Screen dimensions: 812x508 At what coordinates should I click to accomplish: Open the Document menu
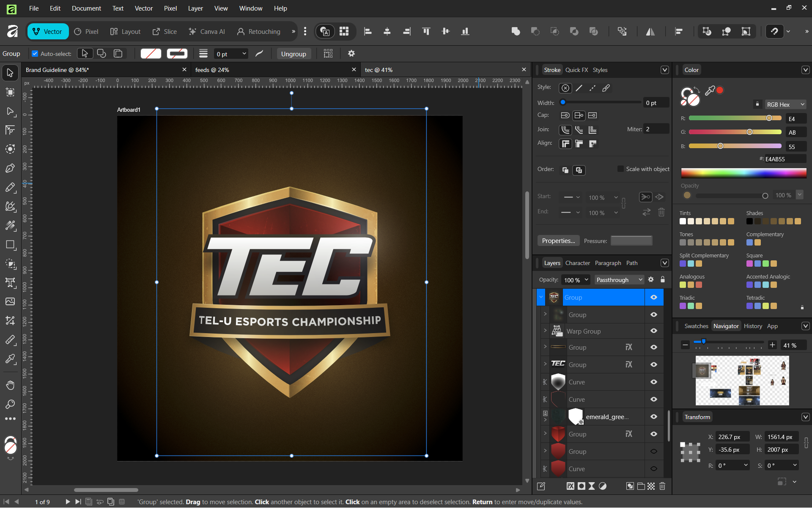pyautogui.click(x=86, y=8)
